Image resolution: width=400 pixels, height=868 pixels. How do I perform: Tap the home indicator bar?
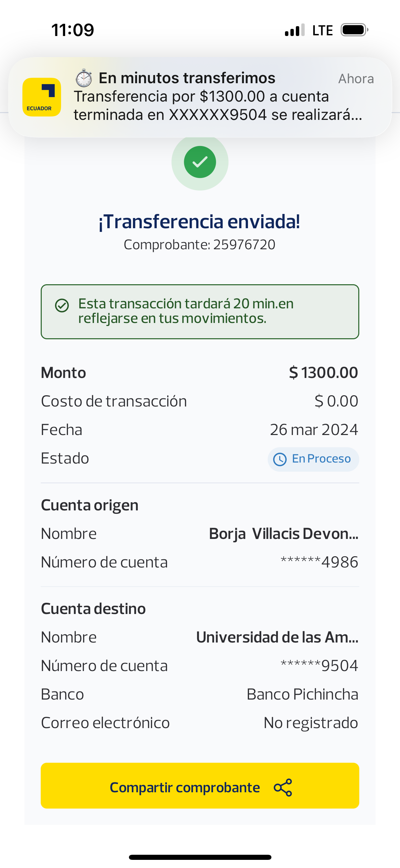point(200,857)
